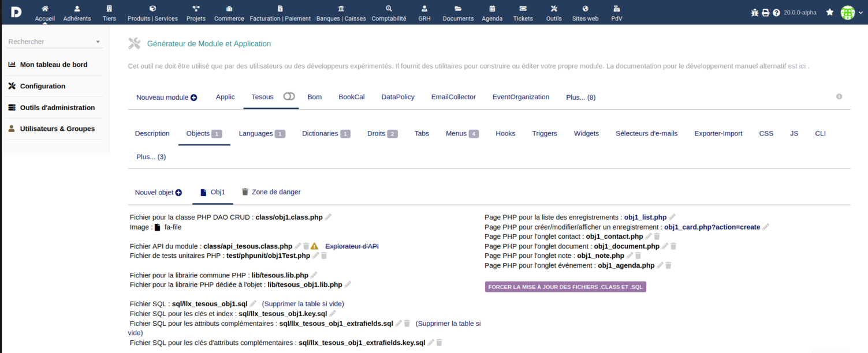
Task: Click the bug report icon in header
Action: (754, 13)
